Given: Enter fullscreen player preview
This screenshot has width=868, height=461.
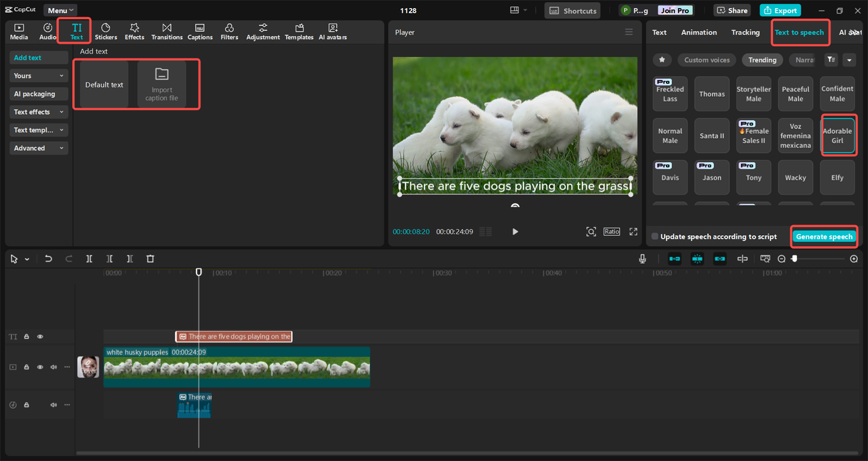Looking at the screenshot, I should (633, 232).
